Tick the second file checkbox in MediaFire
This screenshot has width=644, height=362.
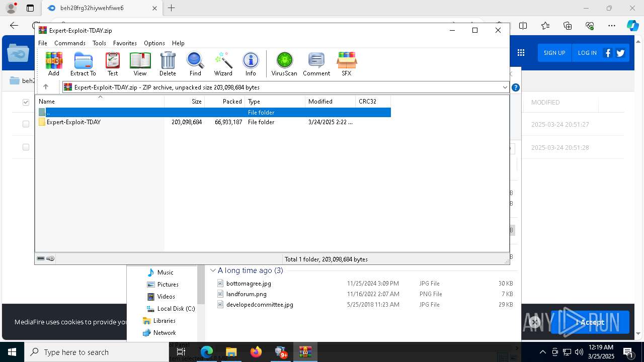pos(26,147)
